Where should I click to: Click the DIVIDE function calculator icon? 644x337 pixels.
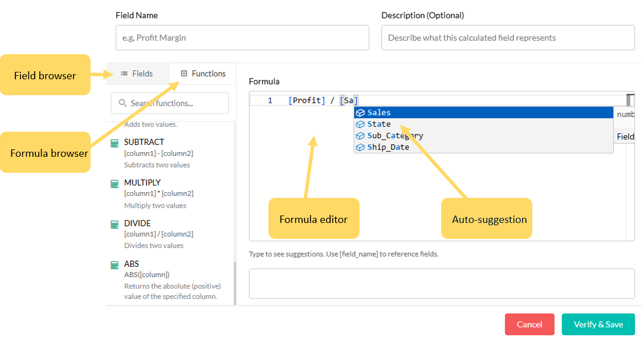[114, 224]
